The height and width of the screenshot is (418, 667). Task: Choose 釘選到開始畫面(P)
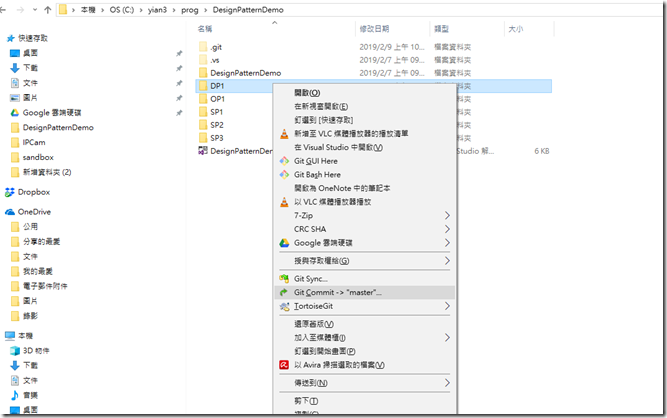pyautogui.click(x=365, y=351)
